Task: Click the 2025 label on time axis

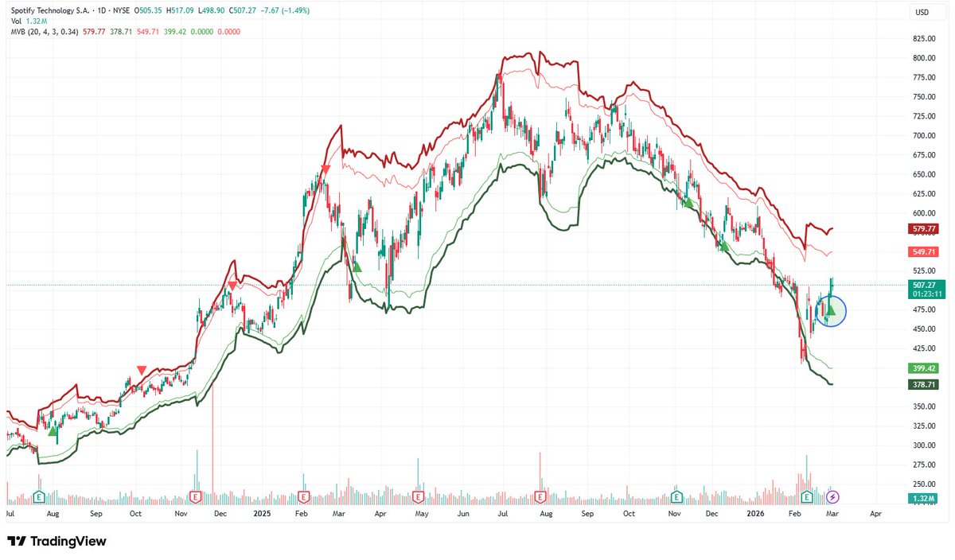Action: click(263, 515)
